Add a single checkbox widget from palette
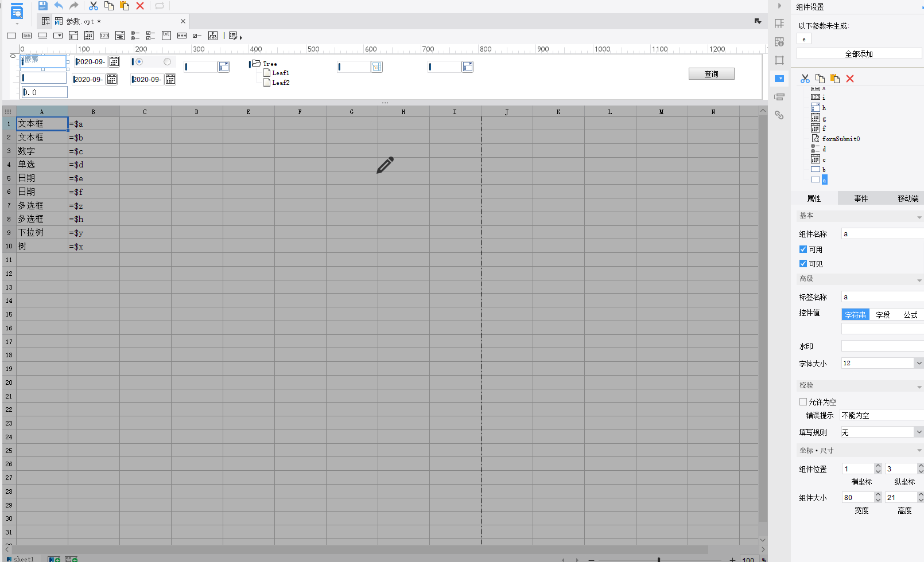The image size is (924, 562). [x=197, y=36]
